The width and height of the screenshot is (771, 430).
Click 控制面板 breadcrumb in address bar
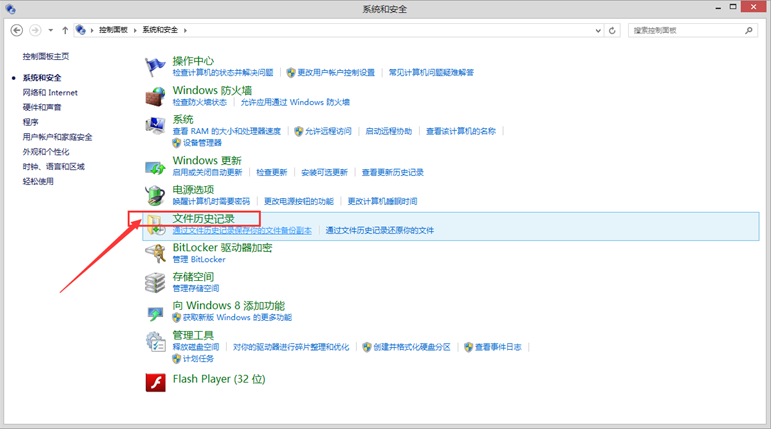pyautogui.click(x=113, y=30)
